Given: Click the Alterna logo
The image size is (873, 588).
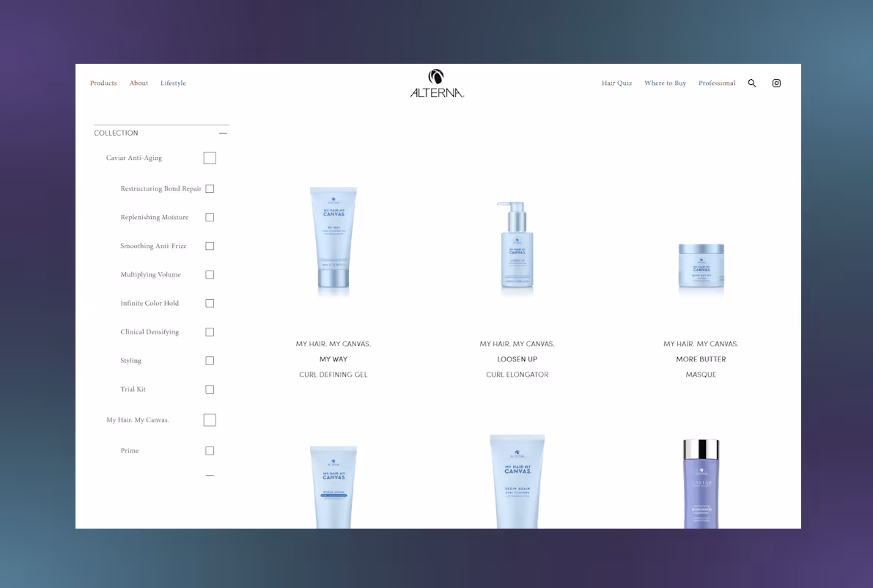Looking at the screenshot, I should coord(437,84).
